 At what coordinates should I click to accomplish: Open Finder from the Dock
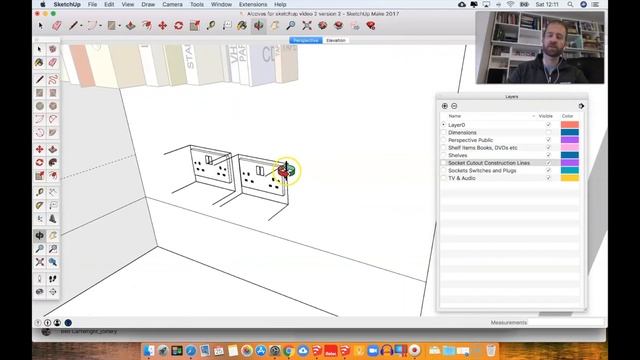click(x=149, y=350)
